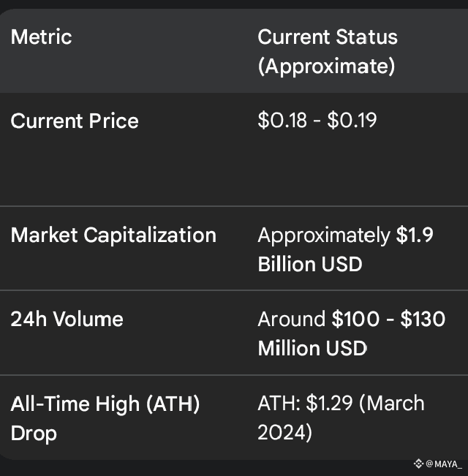Click the word Approximately in market cap
Screen dimensions: 468x476
click(324, 235)
